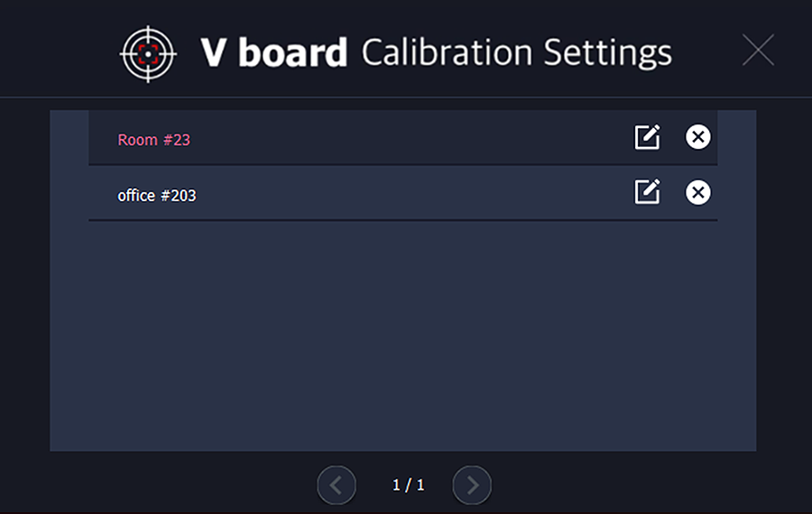812x514 pixels.
Task: Click the divider line under office #203
Action: point(402,220)
